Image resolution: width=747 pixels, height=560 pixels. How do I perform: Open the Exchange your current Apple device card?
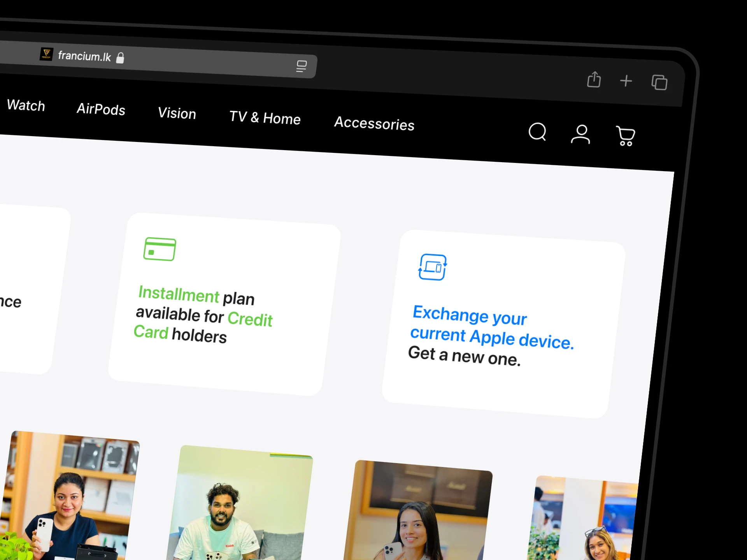pyautogui.click(x=504, y=324)
